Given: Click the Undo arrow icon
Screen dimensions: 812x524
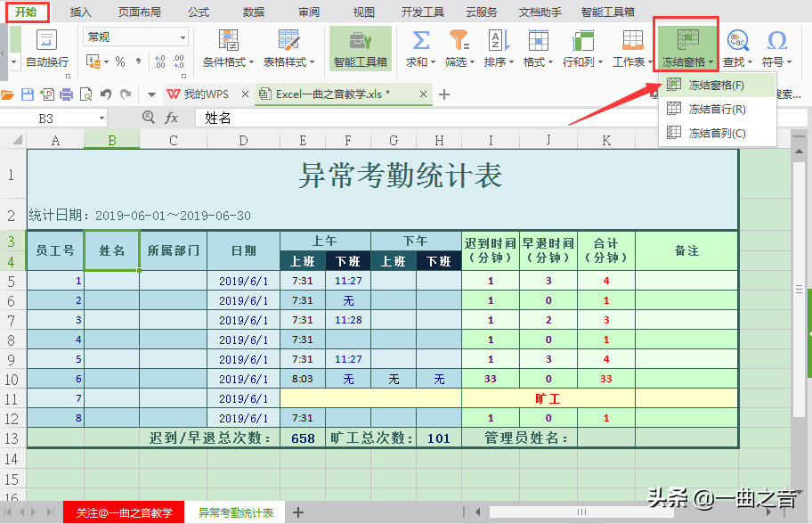Looking at the screenshot, I should tap(106, 94).
